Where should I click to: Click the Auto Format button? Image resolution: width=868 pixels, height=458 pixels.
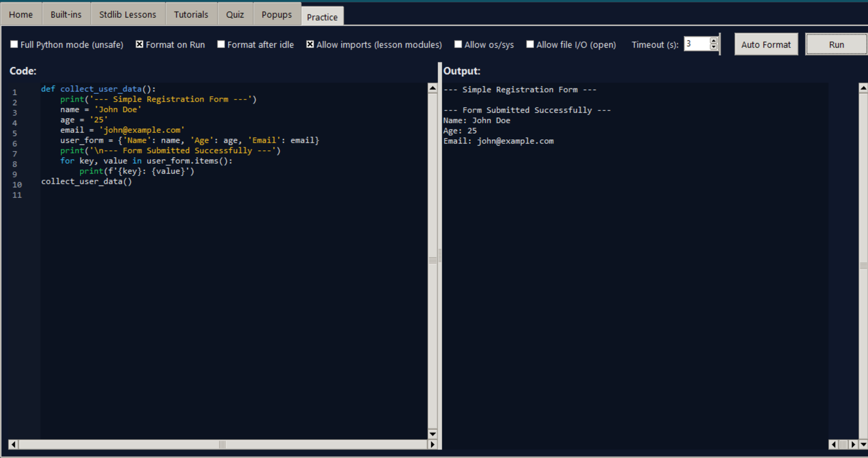766,44
